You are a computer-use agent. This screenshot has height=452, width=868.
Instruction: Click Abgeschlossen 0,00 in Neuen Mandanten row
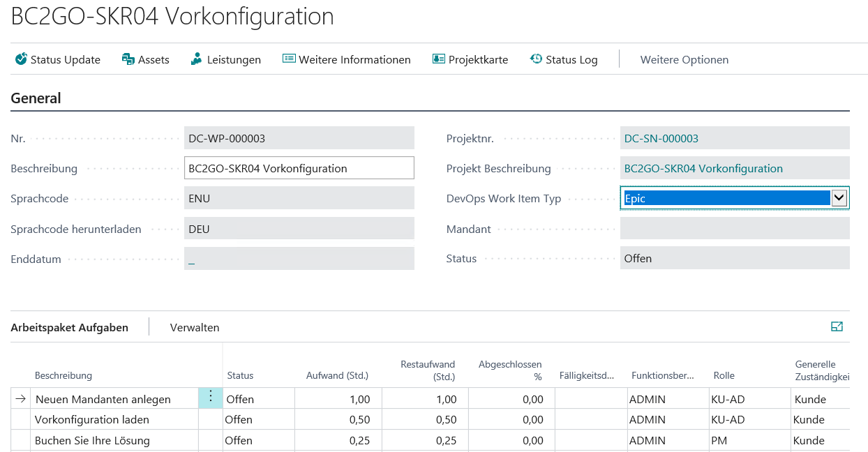click(511, 399)
